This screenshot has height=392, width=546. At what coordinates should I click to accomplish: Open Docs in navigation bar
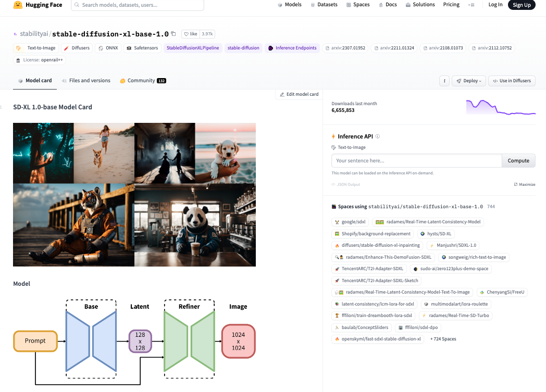[388, 5]
